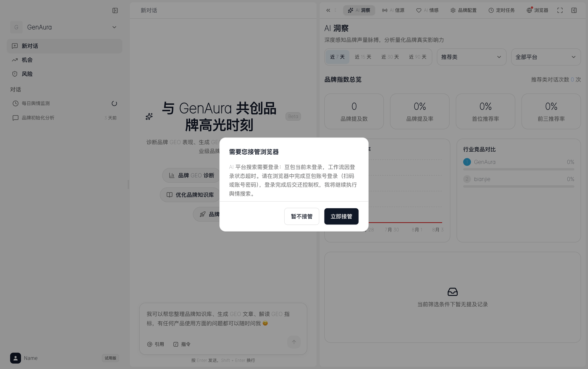Viewport: 588px width, 369px height.
Task: Click the 前三推荐率 metric card
Action: pos(551,111)
